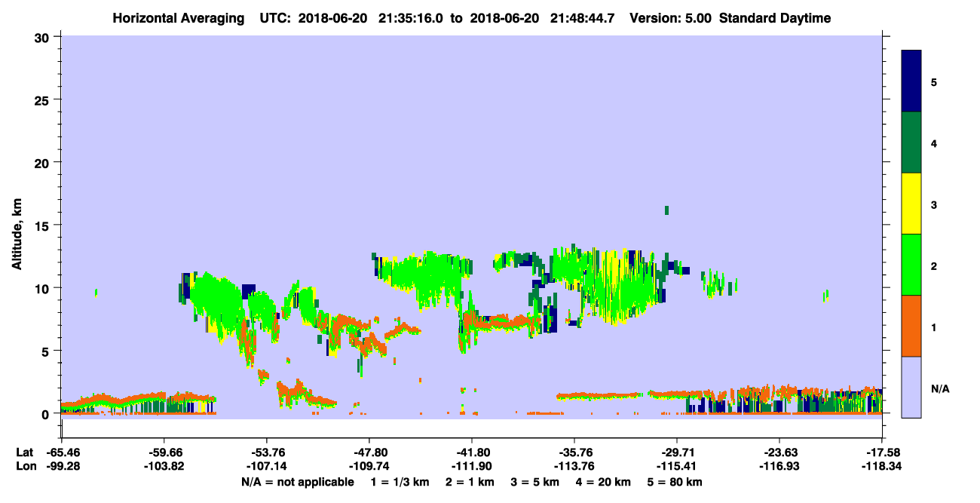Click longitude value -113.76
This screenshot has width=980, height=503.
click(574, 466)
